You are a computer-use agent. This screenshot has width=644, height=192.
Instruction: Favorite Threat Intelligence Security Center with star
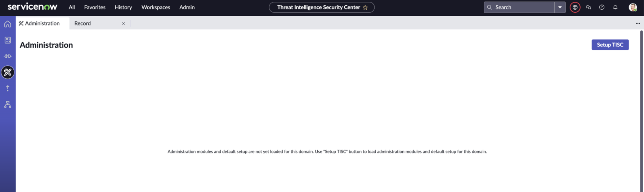pos(365,7)
